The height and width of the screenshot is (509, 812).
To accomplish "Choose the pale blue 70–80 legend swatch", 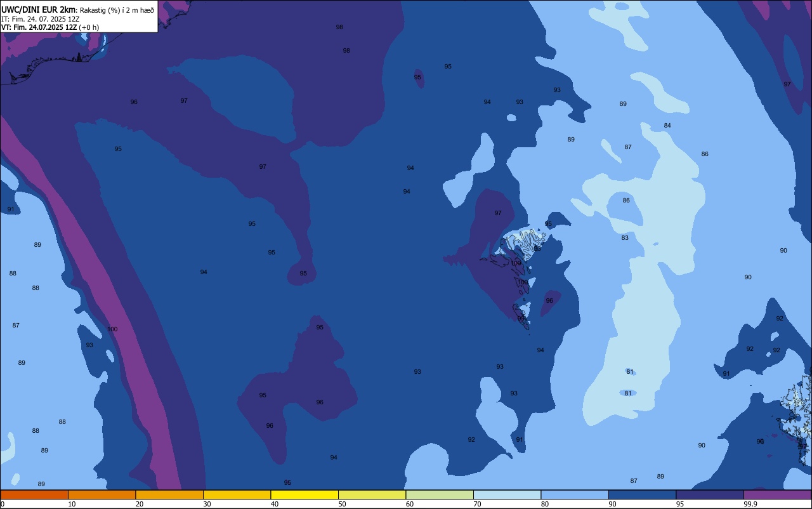I will pyautogui.click(x=507, y=494).
